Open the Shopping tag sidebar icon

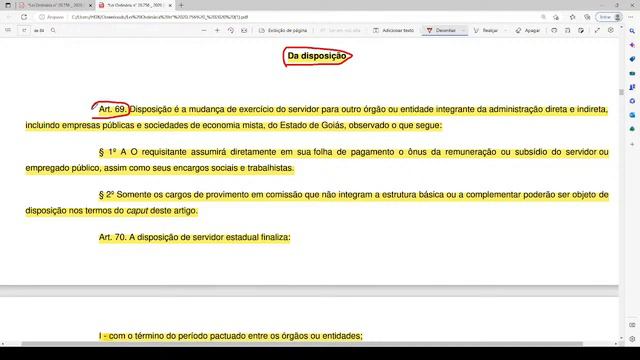point(632,59)
